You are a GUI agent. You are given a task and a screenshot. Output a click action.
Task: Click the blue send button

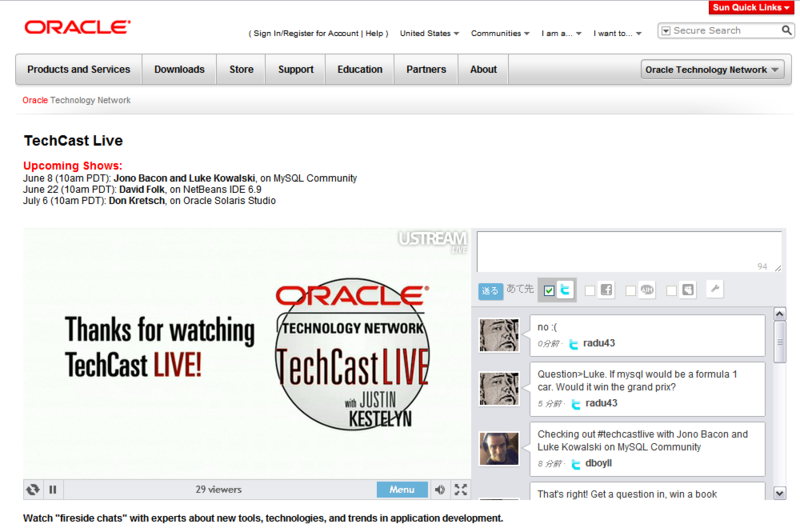click(x=490, y=291)
